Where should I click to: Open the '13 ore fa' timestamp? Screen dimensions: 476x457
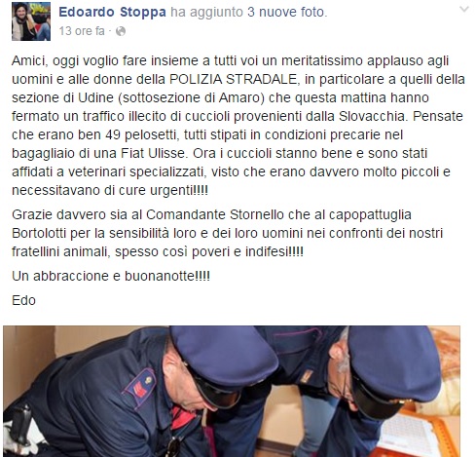(82, 31)
